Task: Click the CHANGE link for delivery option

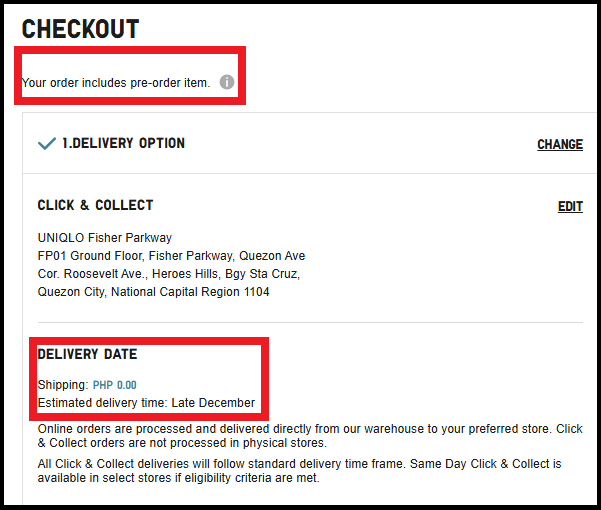Action: pyautogui.click(x=559, y=145)
